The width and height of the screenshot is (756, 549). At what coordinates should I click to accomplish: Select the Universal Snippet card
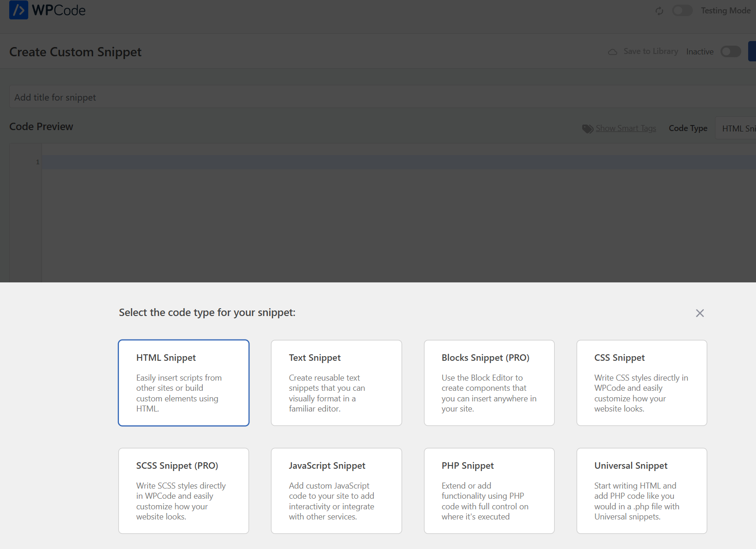(x=642, y=491)
